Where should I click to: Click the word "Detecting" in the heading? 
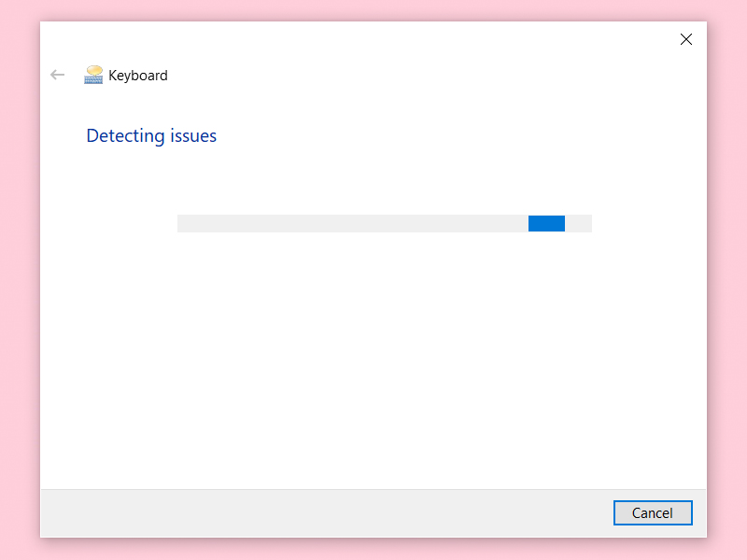pos(125,136)
